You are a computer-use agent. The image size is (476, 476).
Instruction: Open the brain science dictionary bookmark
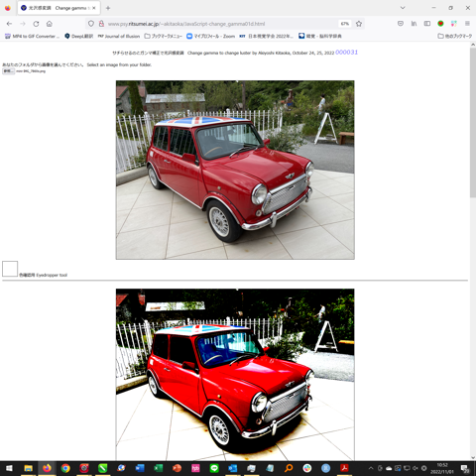320,36
